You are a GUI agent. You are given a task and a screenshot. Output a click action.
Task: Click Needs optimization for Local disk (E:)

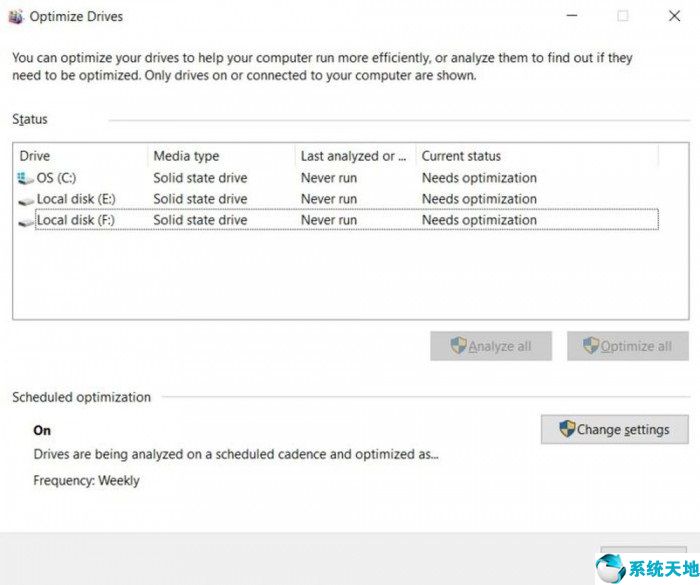point(479,199)
